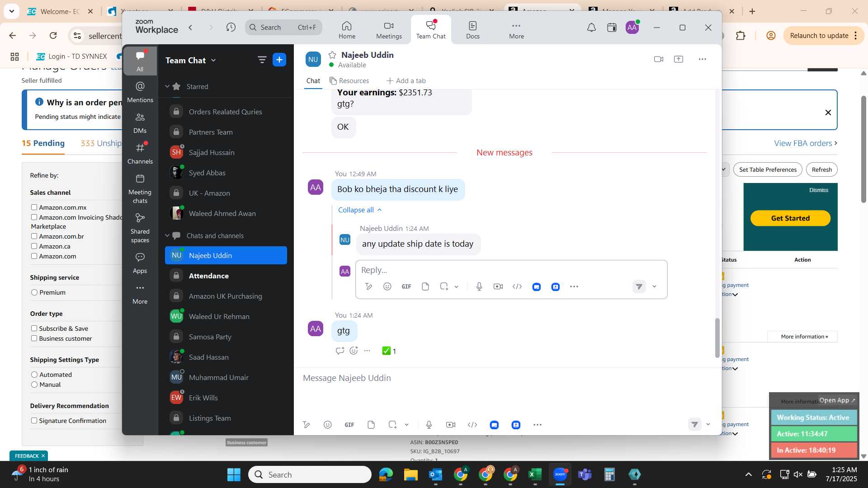
Task: Click the file attach icon in reply toolbar
Action: click(425, 286)
